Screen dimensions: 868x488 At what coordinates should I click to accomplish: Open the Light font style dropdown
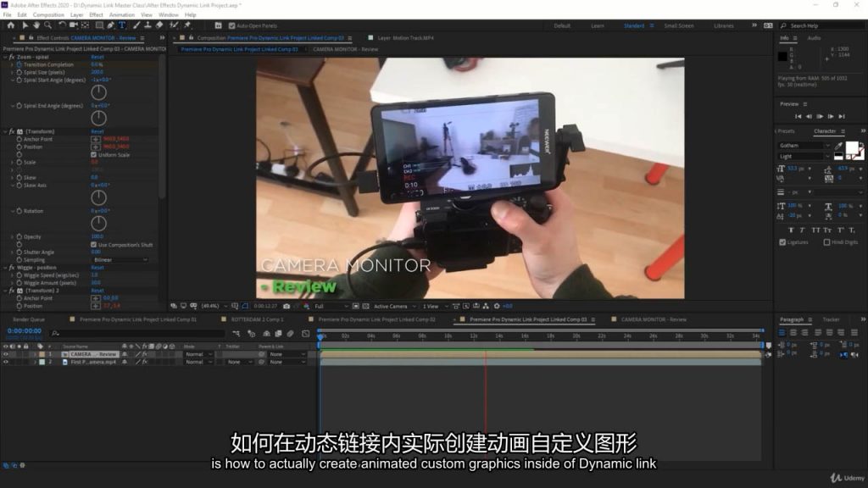(x=804, y=157)
